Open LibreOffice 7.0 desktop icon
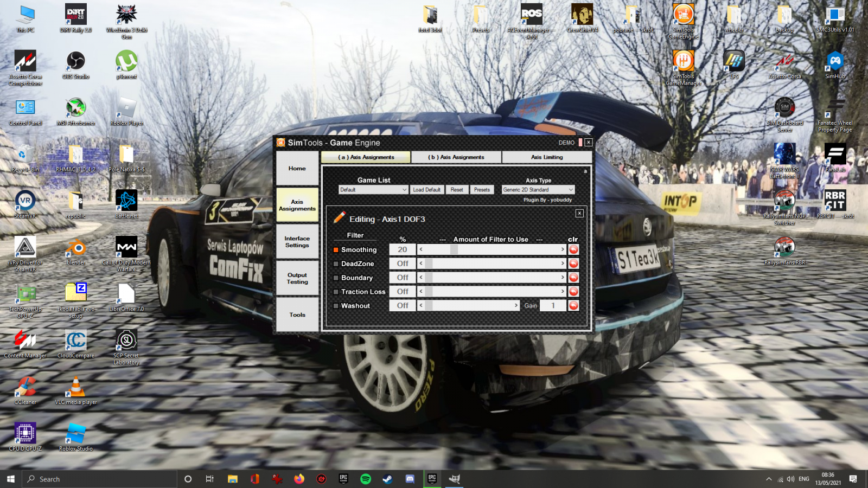 126,298
